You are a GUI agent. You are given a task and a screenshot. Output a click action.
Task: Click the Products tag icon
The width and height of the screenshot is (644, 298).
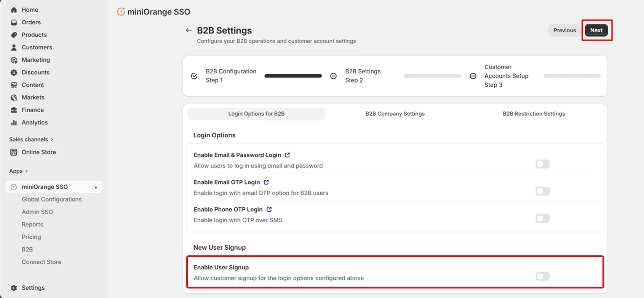coord(14,35)
